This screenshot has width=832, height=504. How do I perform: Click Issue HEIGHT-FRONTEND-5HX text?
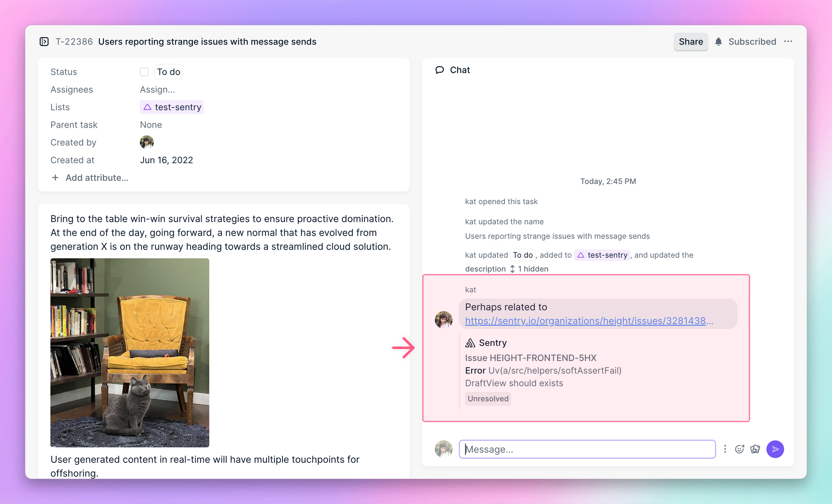tap(531, 358)
